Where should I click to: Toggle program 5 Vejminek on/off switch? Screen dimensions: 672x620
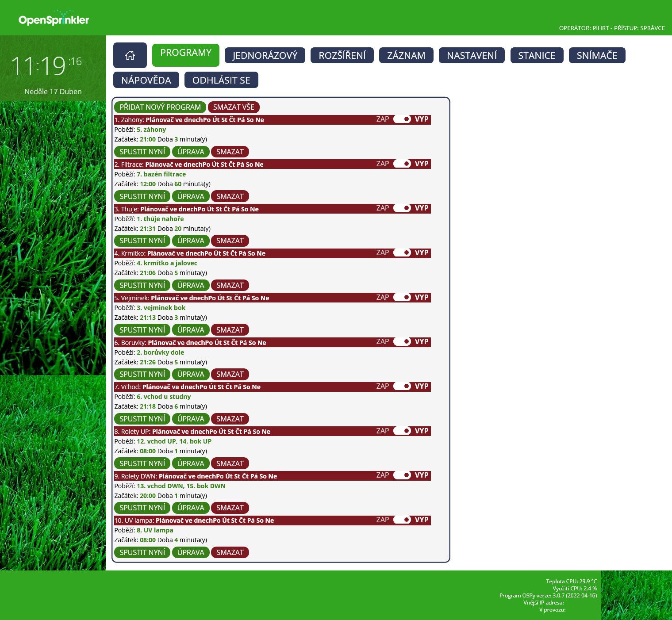click(402, 297)
